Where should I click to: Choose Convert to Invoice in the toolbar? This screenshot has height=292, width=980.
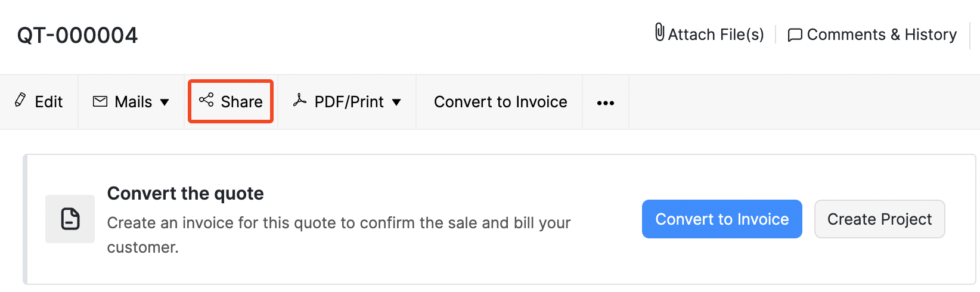(500, 102)
